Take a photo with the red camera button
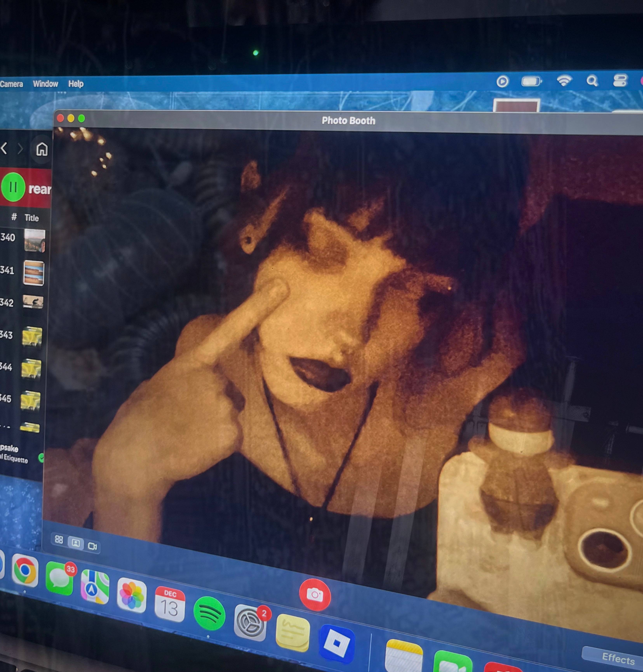This screenshot has height=672, width=643. tap(315, 594)
